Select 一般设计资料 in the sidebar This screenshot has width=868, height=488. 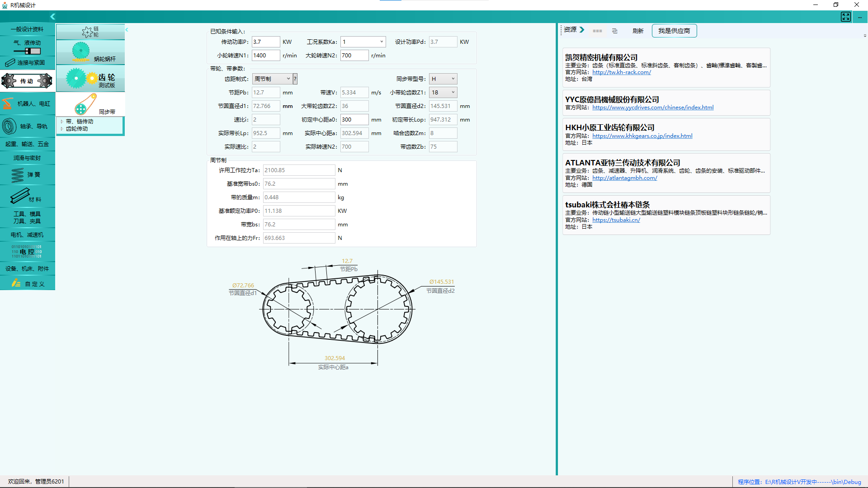pos(28,29)
